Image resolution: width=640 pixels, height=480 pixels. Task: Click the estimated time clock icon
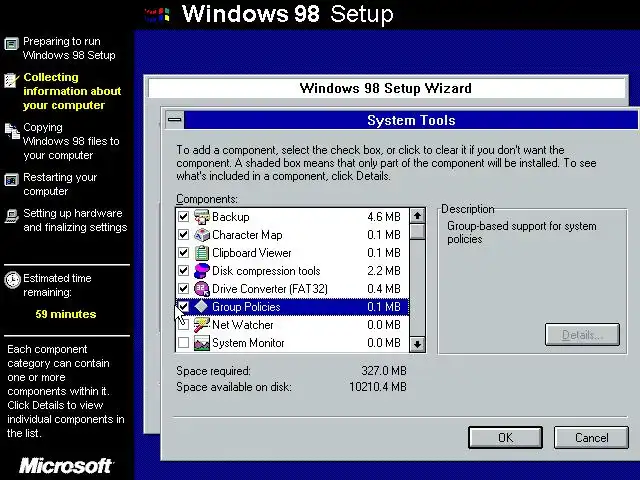pyautogui.click(x=12, y=280)
